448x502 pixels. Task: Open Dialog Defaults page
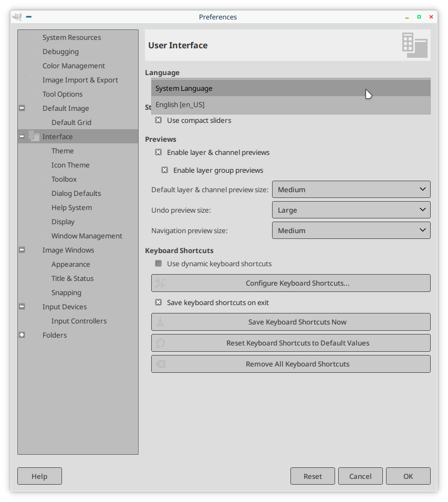(x=76, y=193)
